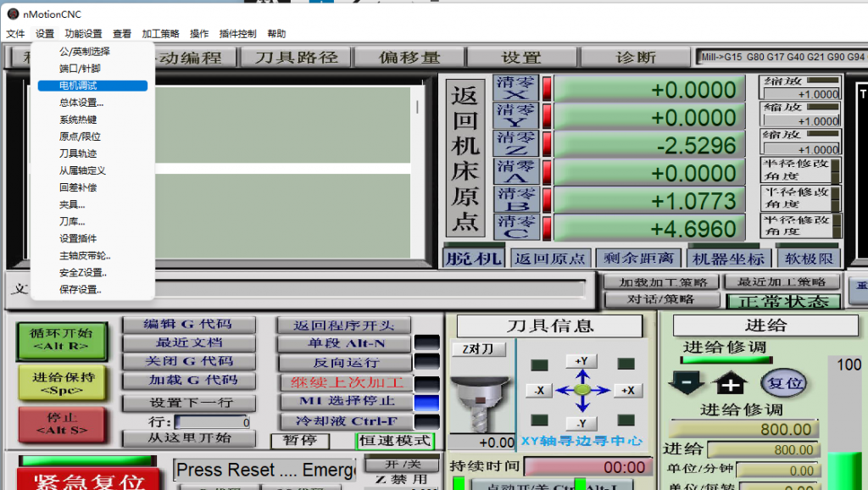Screen dimensions: 868x490
Task: Choose 回差补偿 menu entry
Action: tap(92, 187)
